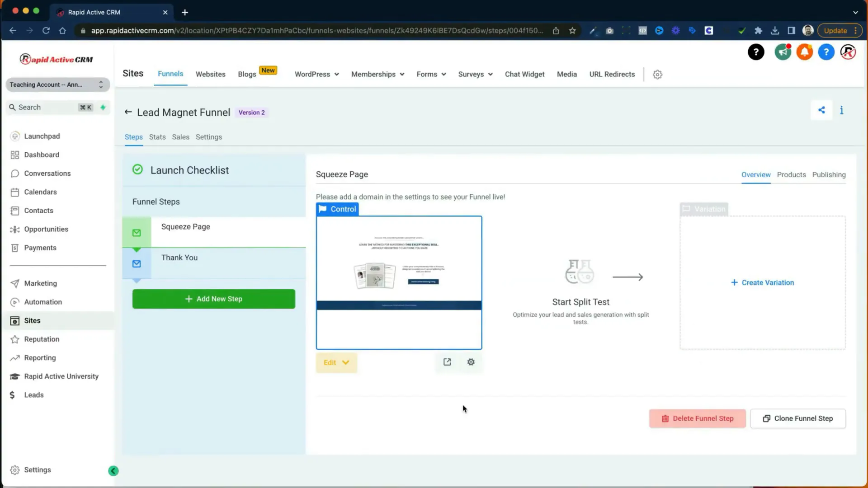Open the Chat Widget tab
Screen dimensions: 868x488
(524, 74)
